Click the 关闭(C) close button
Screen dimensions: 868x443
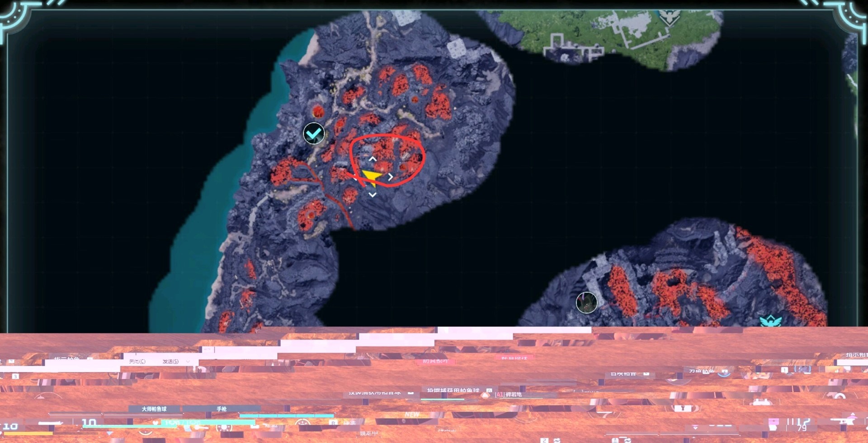point(137,361)
